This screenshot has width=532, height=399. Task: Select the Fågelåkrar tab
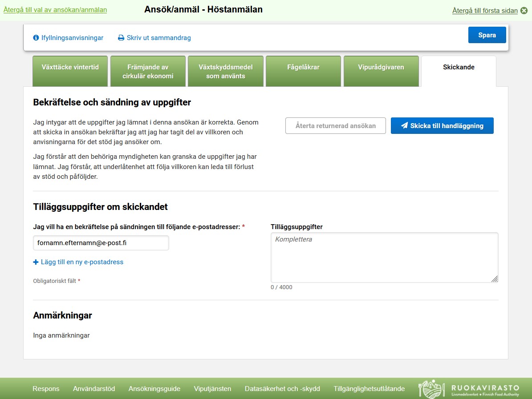303,71
